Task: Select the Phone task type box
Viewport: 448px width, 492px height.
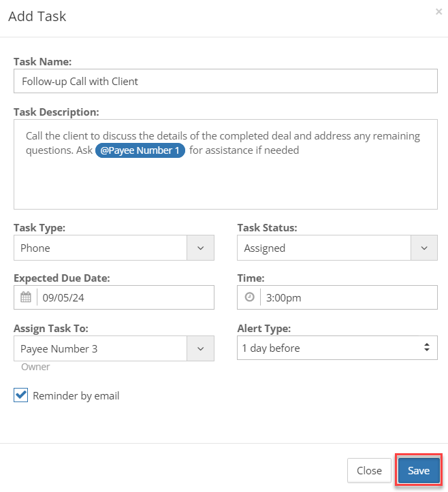Action: [101, 248]
